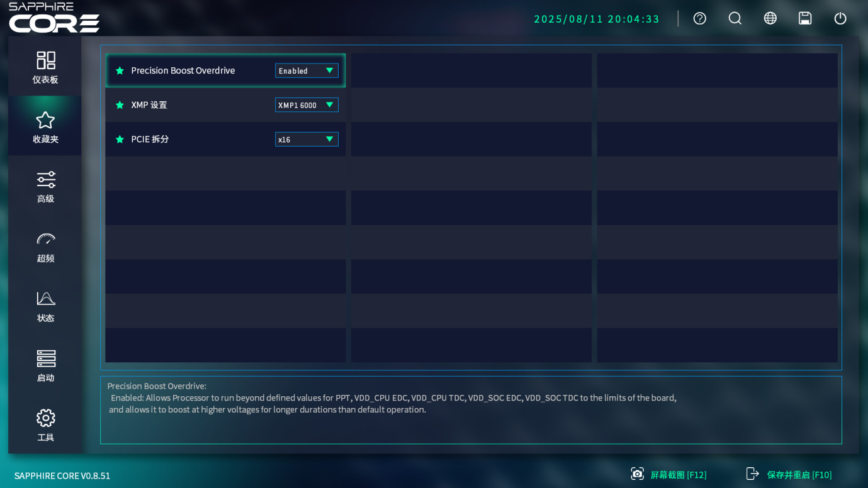This screenshot has height=488, width=868.
Task: Open the search magnifier icon
Action: [735, 18]
